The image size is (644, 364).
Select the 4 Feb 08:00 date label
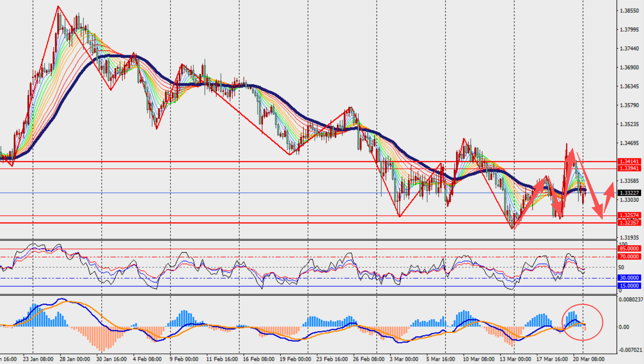[x=141, y=359]
